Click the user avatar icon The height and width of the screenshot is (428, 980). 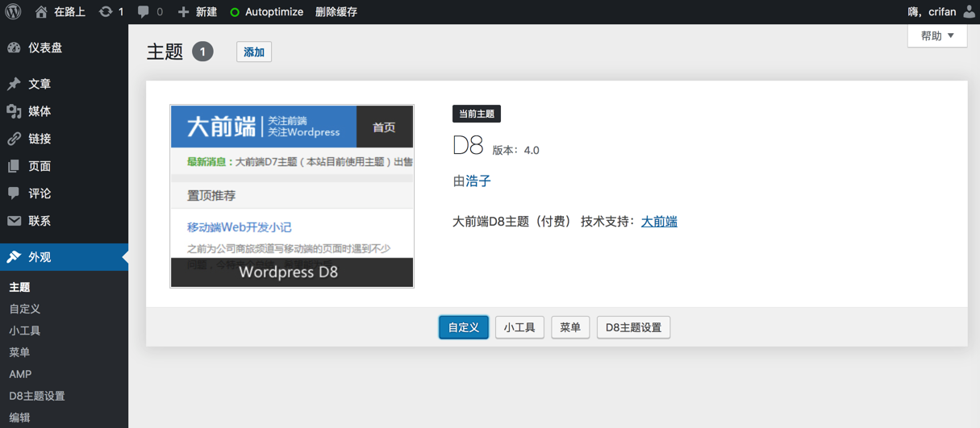point(969,11)
